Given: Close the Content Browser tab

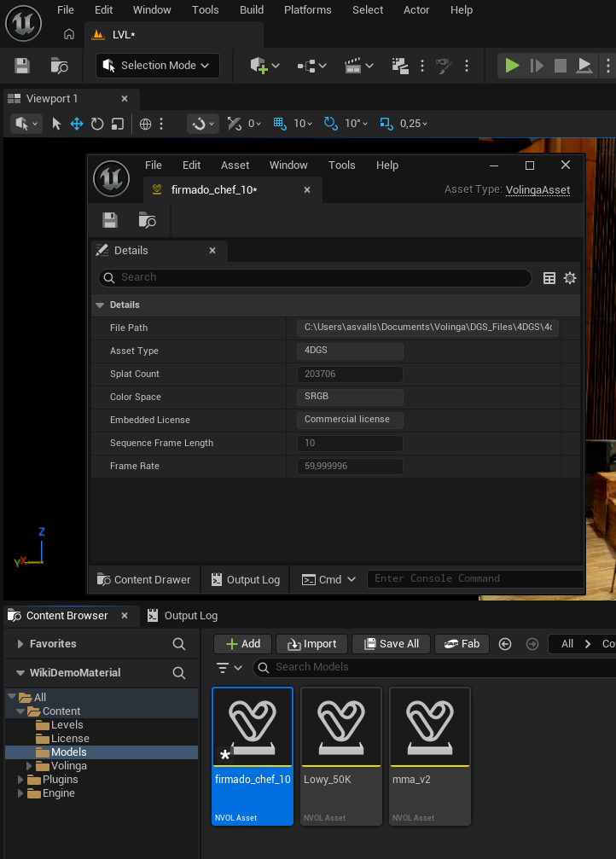Looking at the screenshot, I should (x=125, y=616).
